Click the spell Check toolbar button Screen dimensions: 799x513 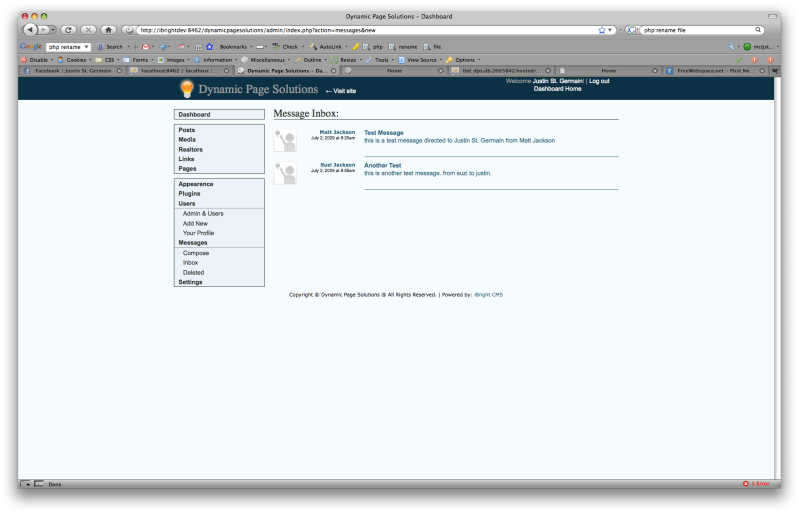pos(285,46)
